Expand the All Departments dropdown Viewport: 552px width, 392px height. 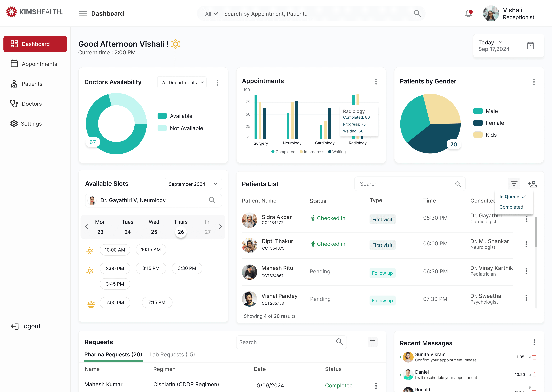[182, 83]
